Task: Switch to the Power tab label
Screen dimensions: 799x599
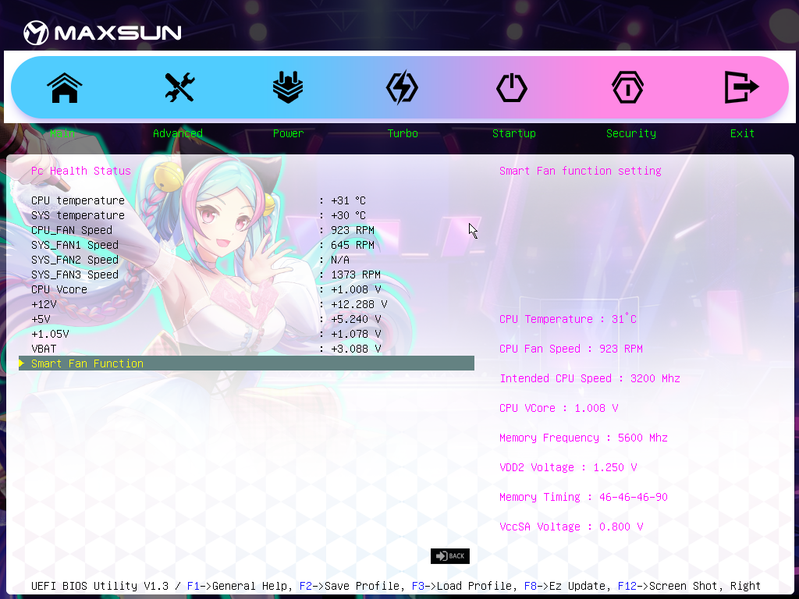Action: tap(288, 133)
